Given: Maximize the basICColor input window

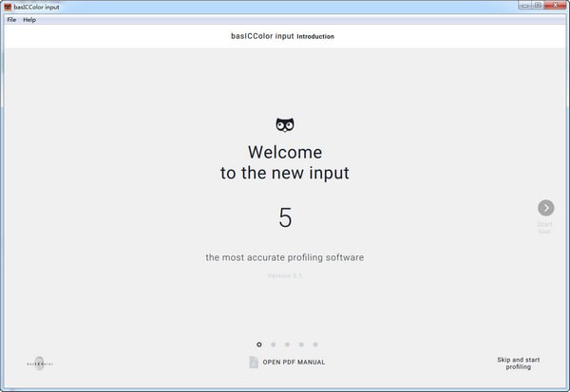Looking at the screenshot, I should tap(537, 6).
